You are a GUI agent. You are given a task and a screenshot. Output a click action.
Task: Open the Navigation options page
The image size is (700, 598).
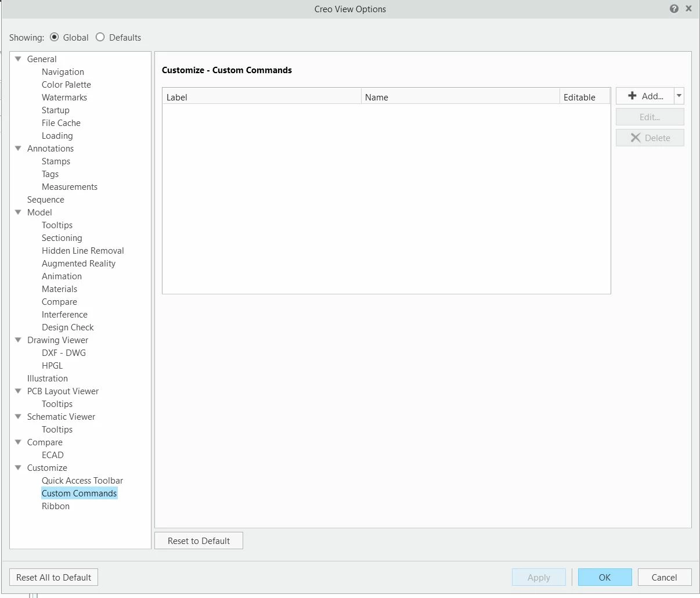pos(63,71)
